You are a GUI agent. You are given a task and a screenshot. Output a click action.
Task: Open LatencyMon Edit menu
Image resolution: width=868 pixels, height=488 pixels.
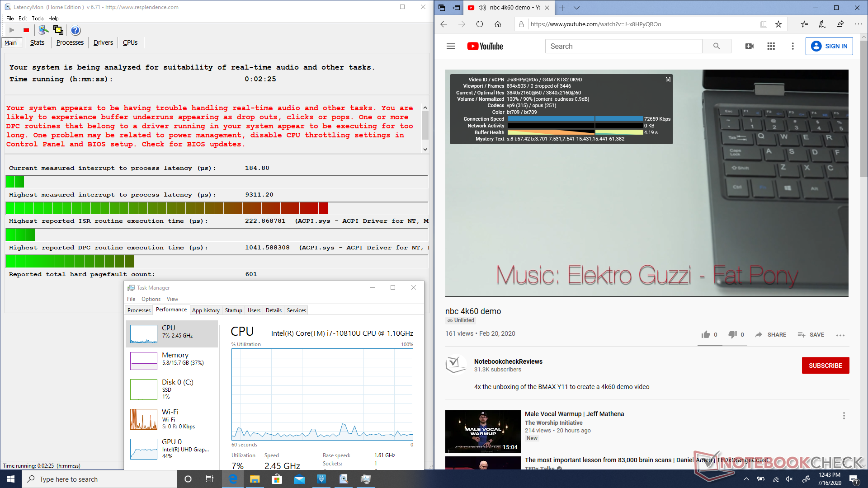click(23, 19)
